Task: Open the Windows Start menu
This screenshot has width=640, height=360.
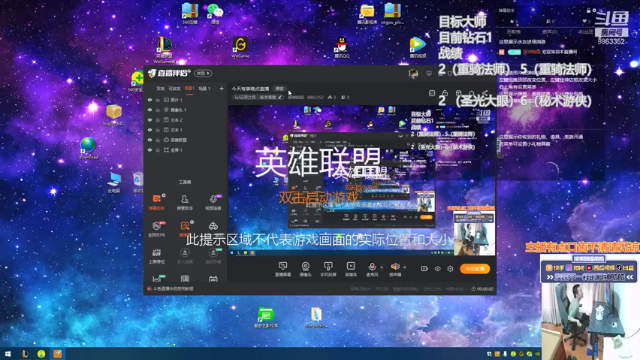Action: click(x=8, y=354)
